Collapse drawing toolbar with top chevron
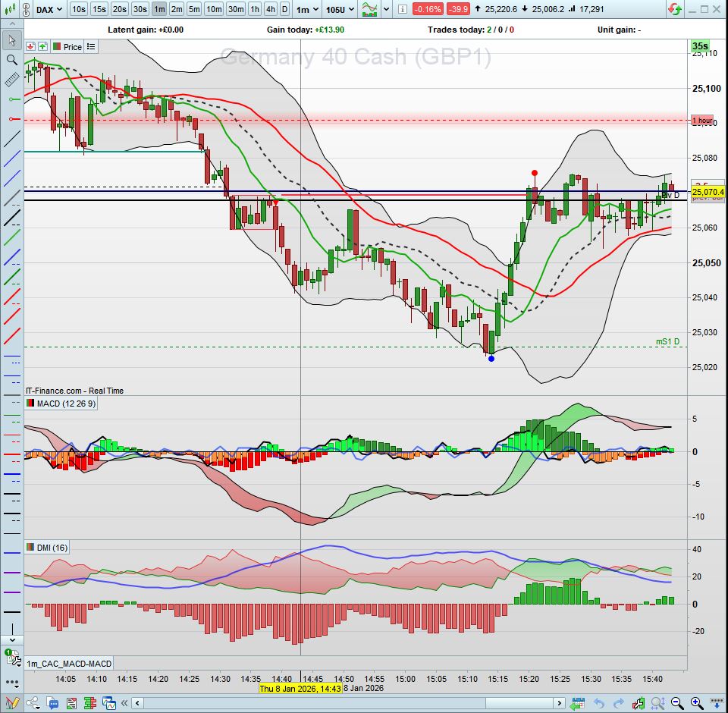This screenshot has width=728, height=713. [x=12, y=24]
